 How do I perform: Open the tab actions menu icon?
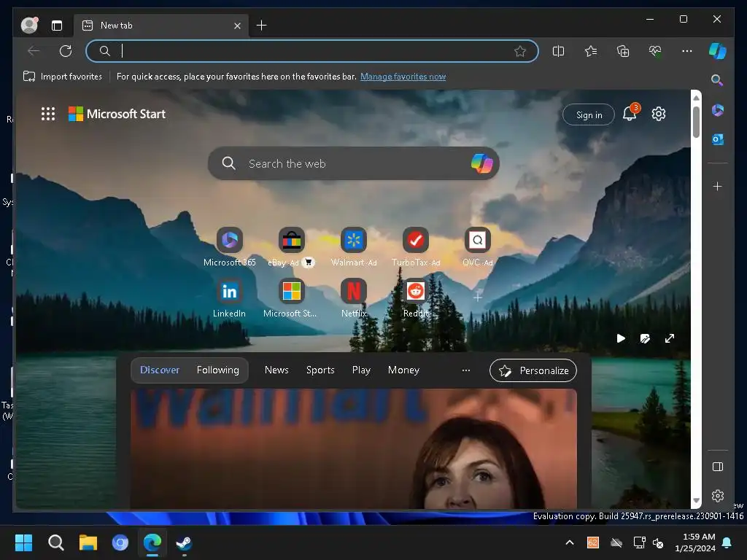tap(57, 26)
